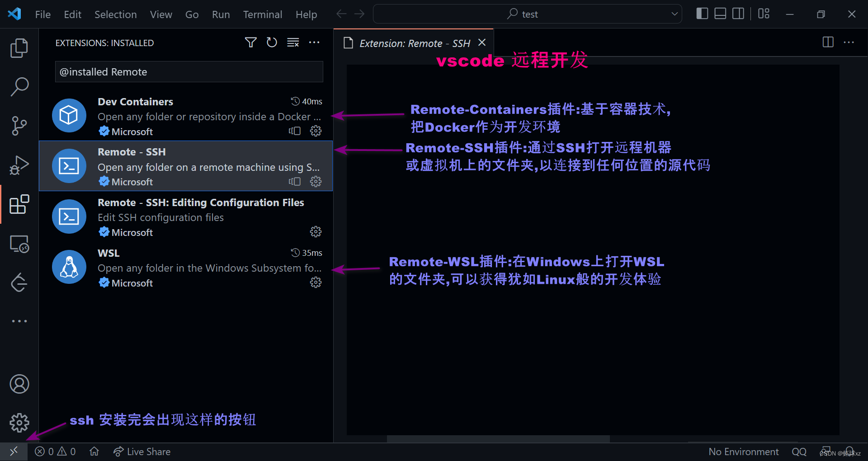Screen dimensions: 868x461
Task: Open the View menu
Action: tap(161, 14)
